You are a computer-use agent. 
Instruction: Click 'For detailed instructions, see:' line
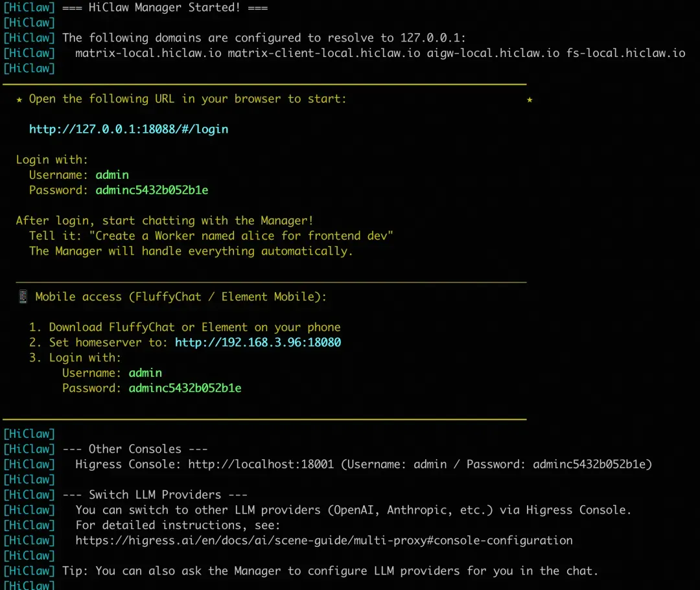coord(178,525)
